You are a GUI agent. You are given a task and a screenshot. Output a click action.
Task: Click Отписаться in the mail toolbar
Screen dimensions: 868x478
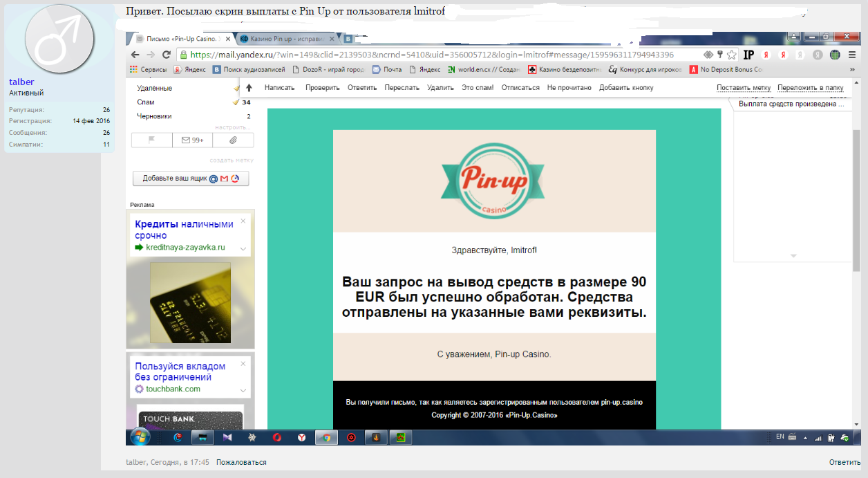point(520,88)
